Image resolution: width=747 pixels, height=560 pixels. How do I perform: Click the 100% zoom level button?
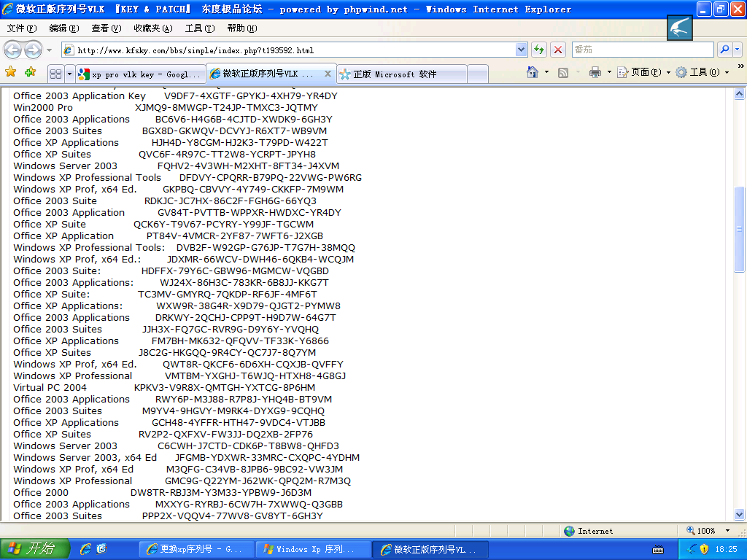pos(700,531)
